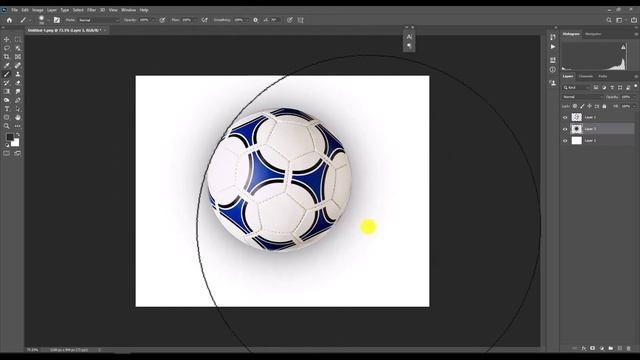Lock all layer attributes padlock
This screenshot has width=640, height=360.
click(x=604, y=106)
